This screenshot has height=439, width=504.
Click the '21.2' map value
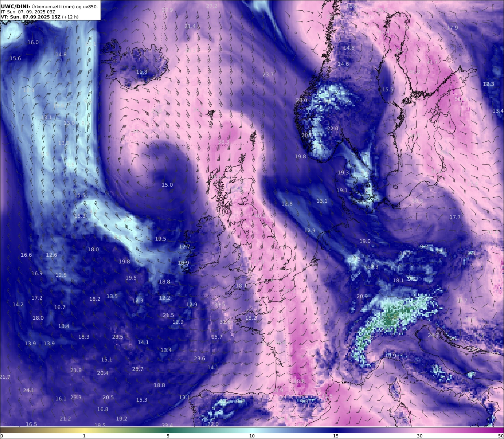coord(65,419)
